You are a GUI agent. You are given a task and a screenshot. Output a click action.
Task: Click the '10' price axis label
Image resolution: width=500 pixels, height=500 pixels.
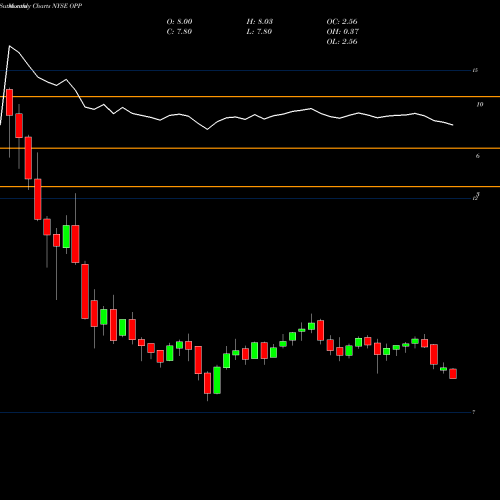coord(480,105)
